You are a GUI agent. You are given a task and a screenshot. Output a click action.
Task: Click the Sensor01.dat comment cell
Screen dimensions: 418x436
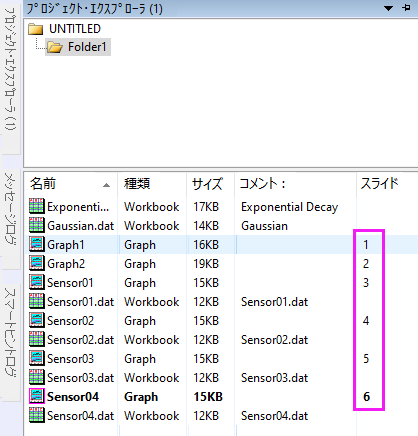pos(274,302)
